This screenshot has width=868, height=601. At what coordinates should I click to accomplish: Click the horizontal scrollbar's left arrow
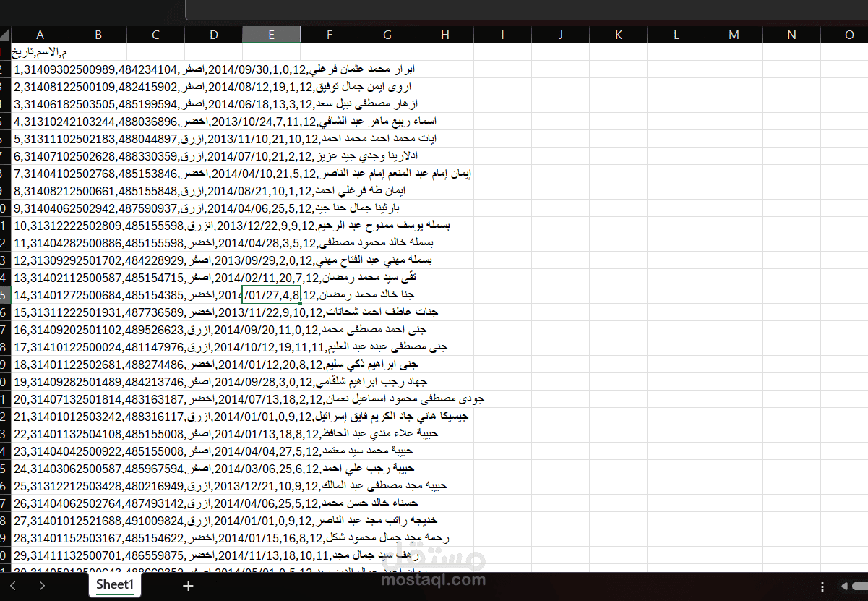846,587
